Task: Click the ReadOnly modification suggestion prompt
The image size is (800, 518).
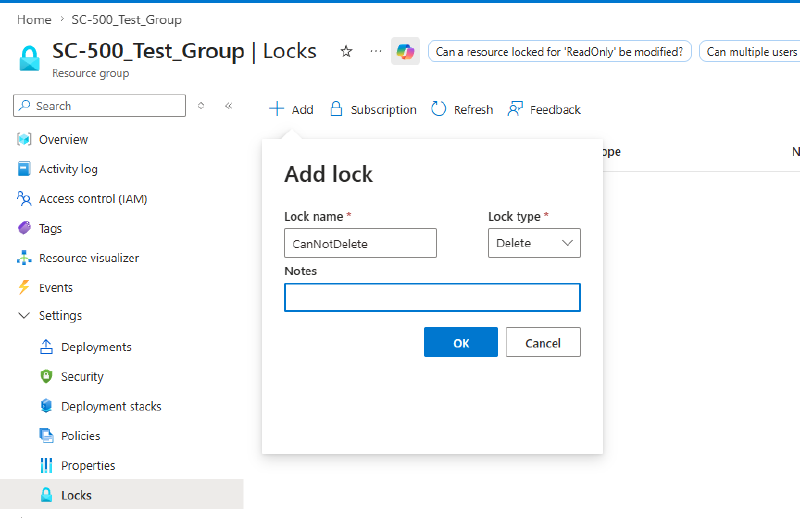Action: [559, 51]
